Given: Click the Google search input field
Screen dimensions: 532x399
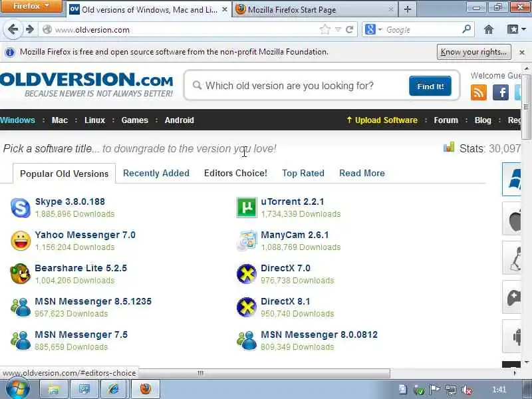Looking at the screenshot, I should (422, 29).
